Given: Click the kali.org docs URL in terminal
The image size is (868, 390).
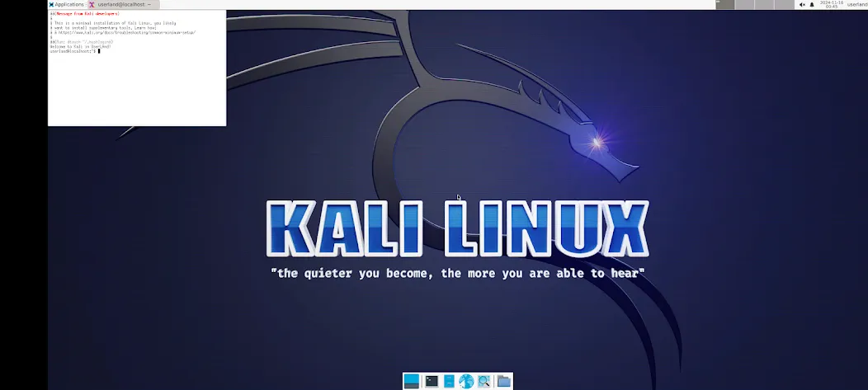Looking at the screenshot, I should tap(127, 33).
